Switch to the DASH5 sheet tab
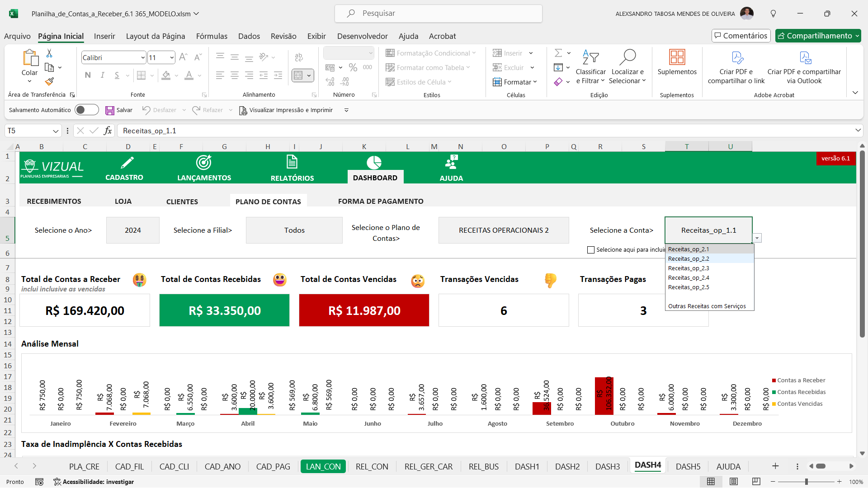This screenshot has width=868, height=488. [x=688, y=466]
